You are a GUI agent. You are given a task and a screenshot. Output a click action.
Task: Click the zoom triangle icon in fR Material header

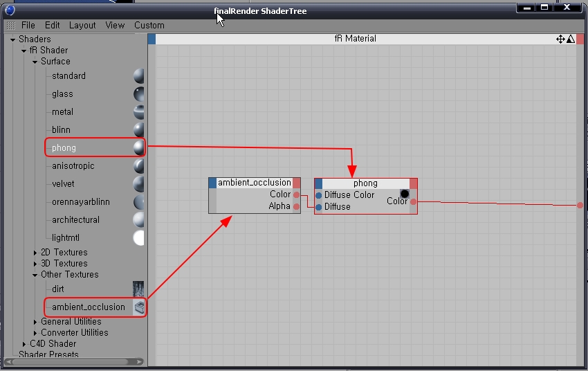[570, 39]
